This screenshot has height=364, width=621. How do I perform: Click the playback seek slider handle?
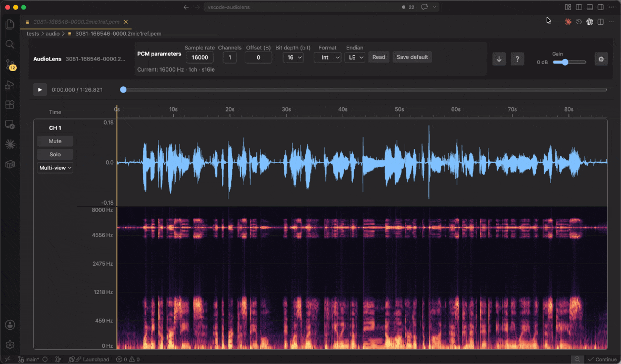[x=123, y=90]
